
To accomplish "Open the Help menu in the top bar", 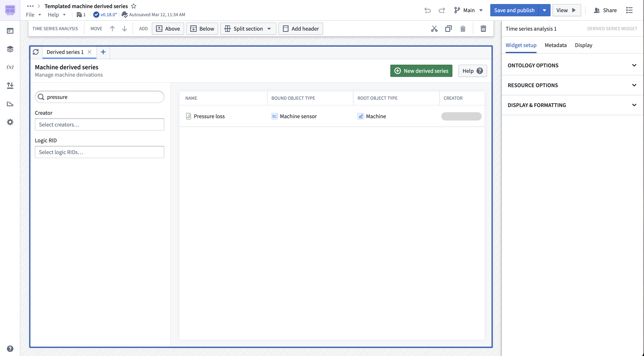I will coord(57,15).
